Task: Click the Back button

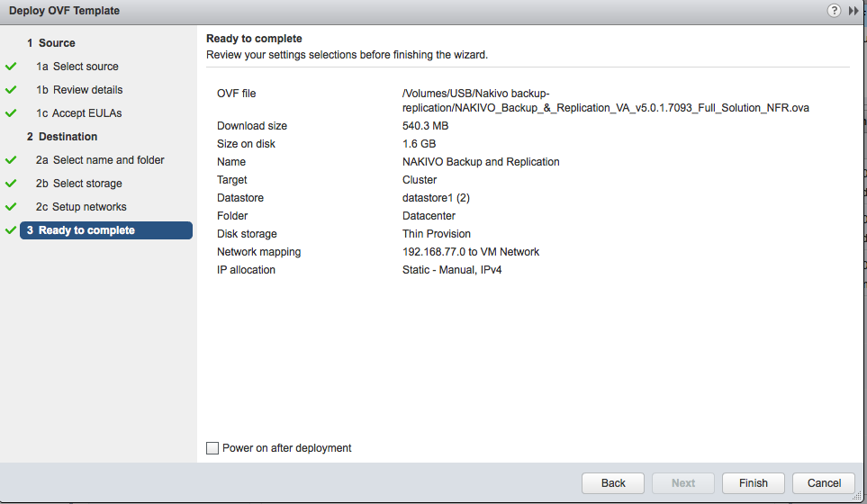Action: tap(612, 483)
